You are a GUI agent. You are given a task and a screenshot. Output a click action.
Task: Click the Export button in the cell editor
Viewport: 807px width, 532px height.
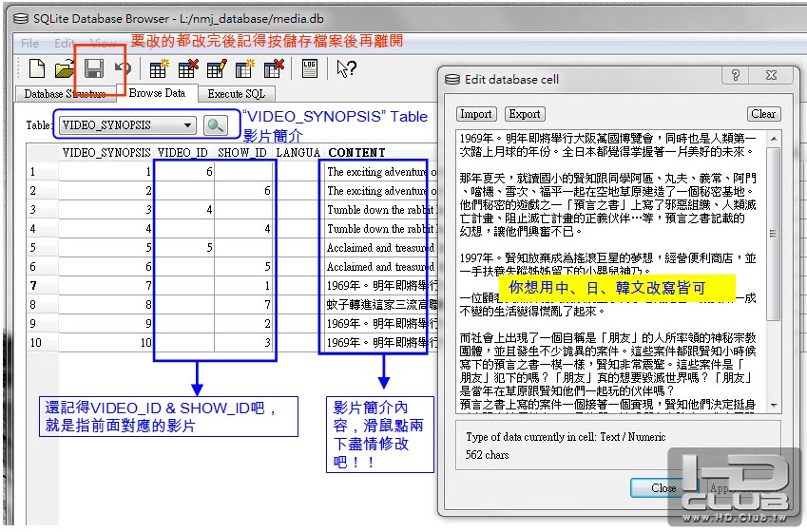[x=525, y=114]
